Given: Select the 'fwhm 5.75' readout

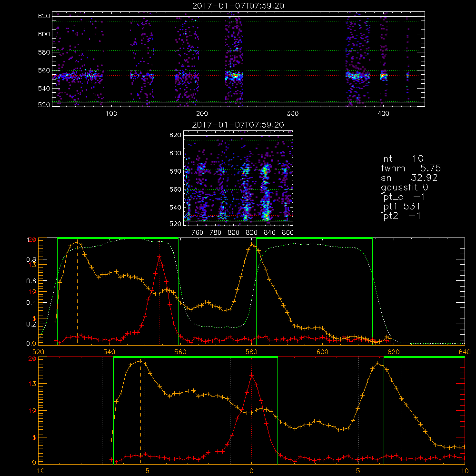Looking at the screenshot, I should [411, 168].
